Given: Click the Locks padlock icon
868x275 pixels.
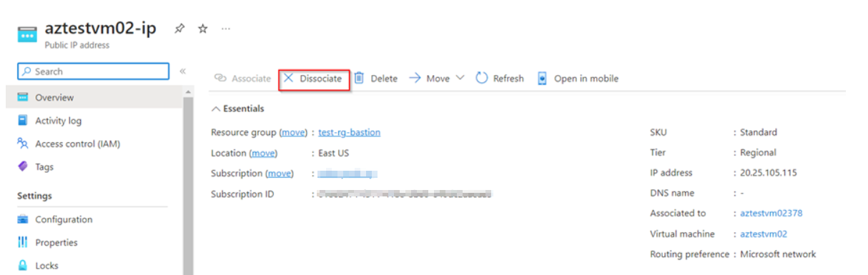Looking at the screenshot, I should point(23,265).
